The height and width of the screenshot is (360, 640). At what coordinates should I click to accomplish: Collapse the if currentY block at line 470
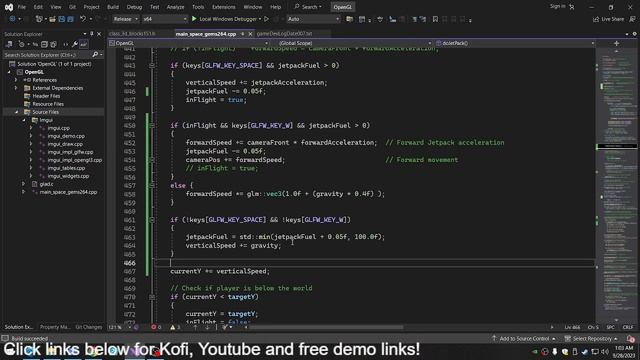click(152, 297)
